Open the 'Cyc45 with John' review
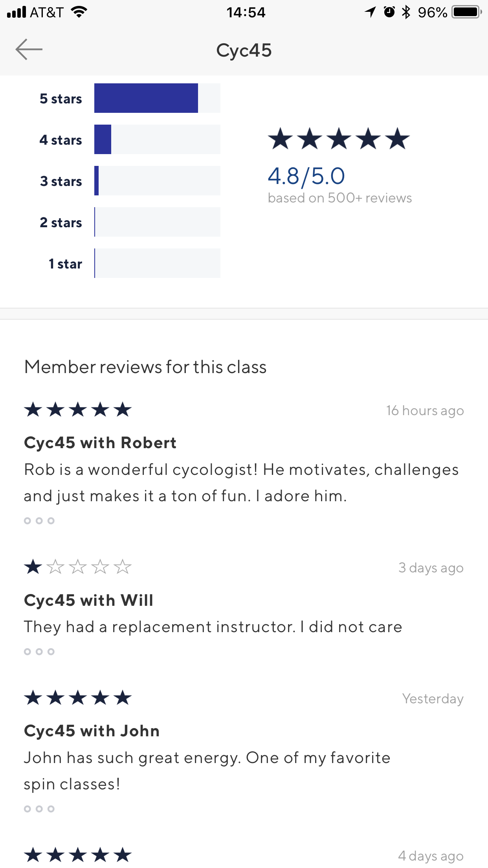The height and width of the screenshot is (868, 488). coord(92,731)
